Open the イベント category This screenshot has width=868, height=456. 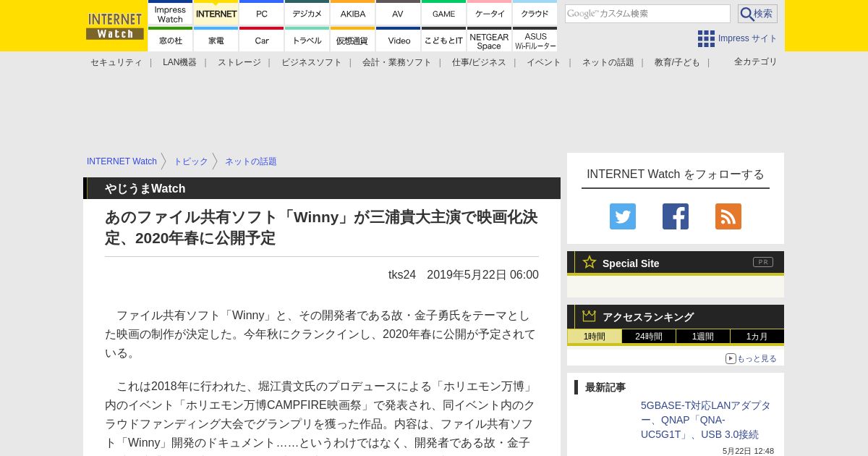click(x=544, y=62)
